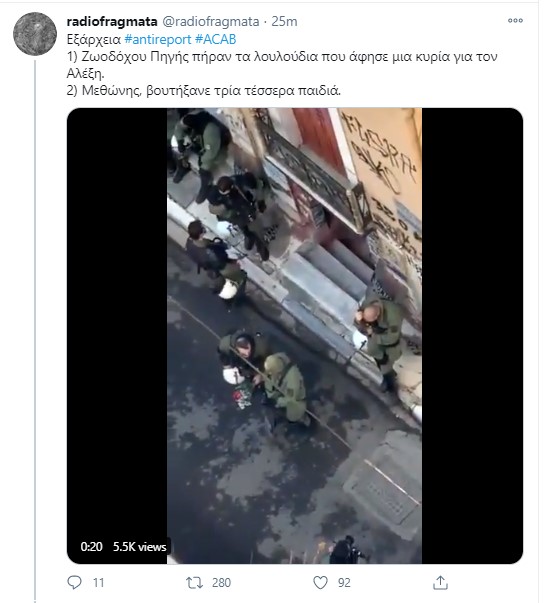
Task: Click the 92 likes count
Action: [344, 583]
